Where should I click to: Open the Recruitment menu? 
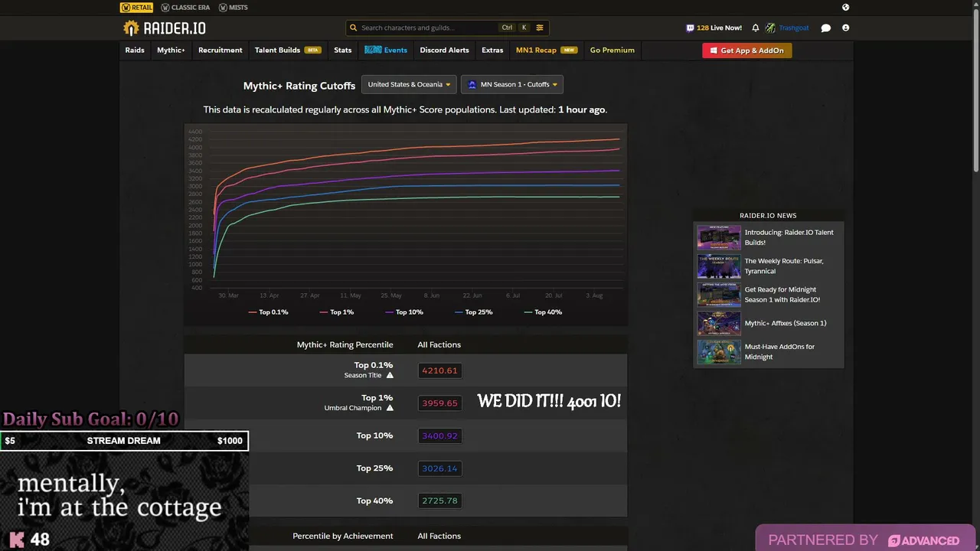220,50
